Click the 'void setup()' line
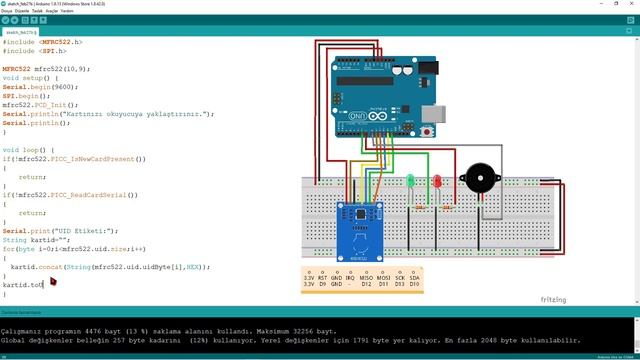This screenshot has height=360, width=640. point(30,78)
